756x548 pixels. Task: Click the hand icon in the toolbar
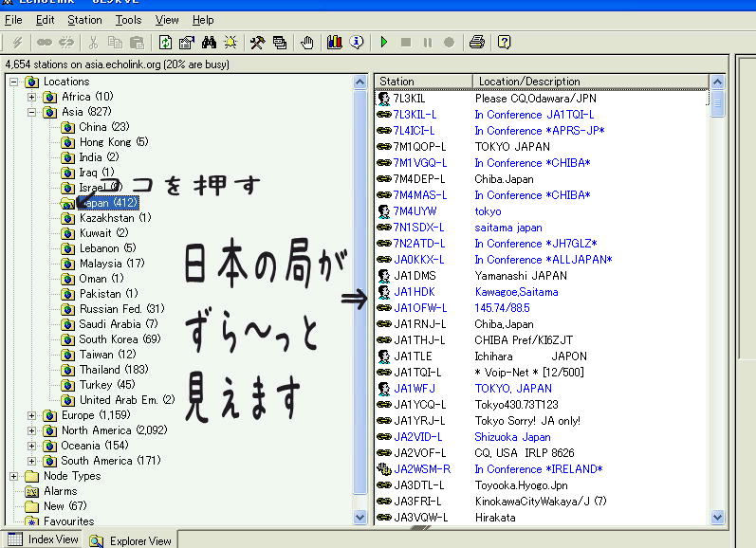[306, 43]
